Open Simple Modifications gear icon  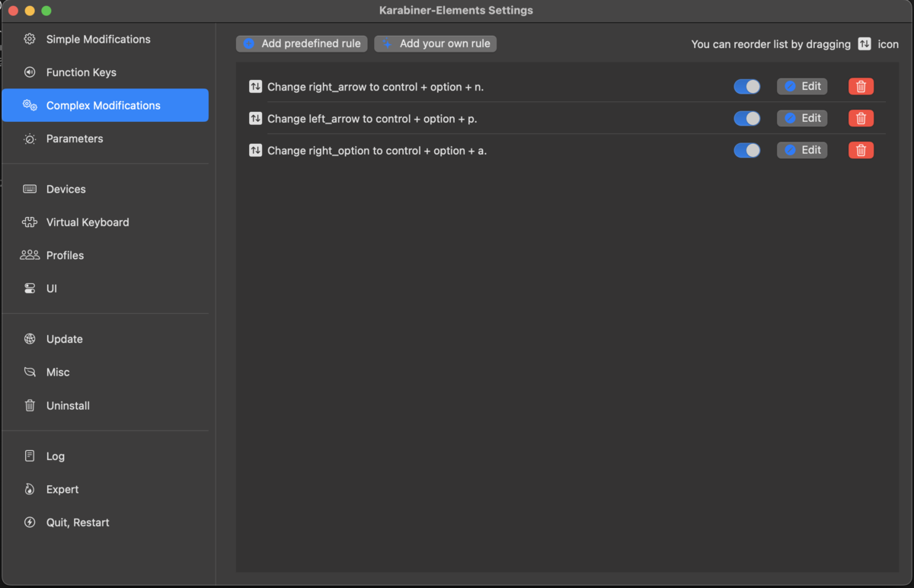click(30, 39)
